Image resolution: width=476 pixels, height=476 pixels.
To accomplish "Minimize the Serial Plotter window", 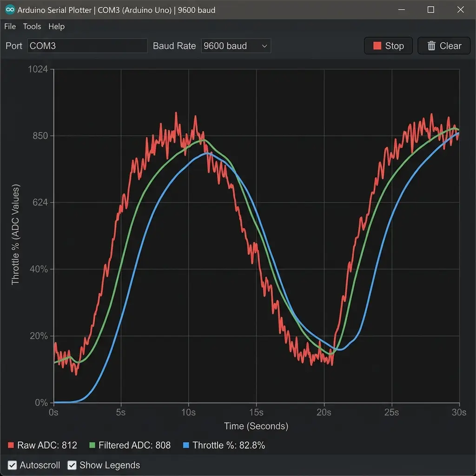I will [402, 10].
